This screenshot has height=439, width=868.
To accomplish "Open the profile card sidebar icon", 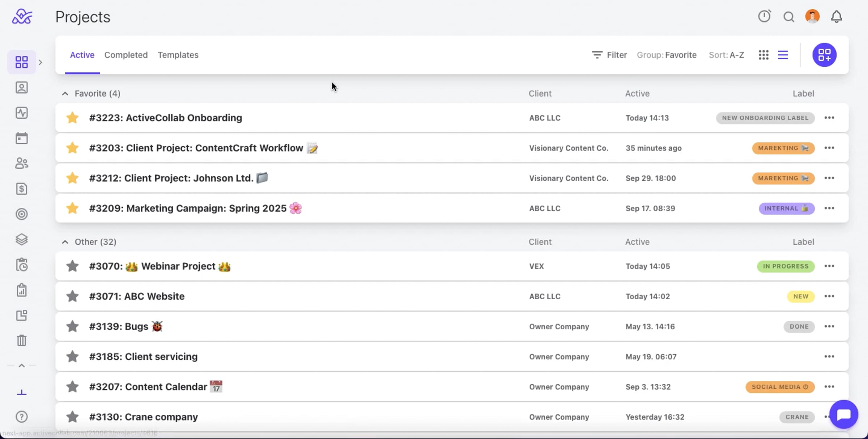I will [22, 88].
